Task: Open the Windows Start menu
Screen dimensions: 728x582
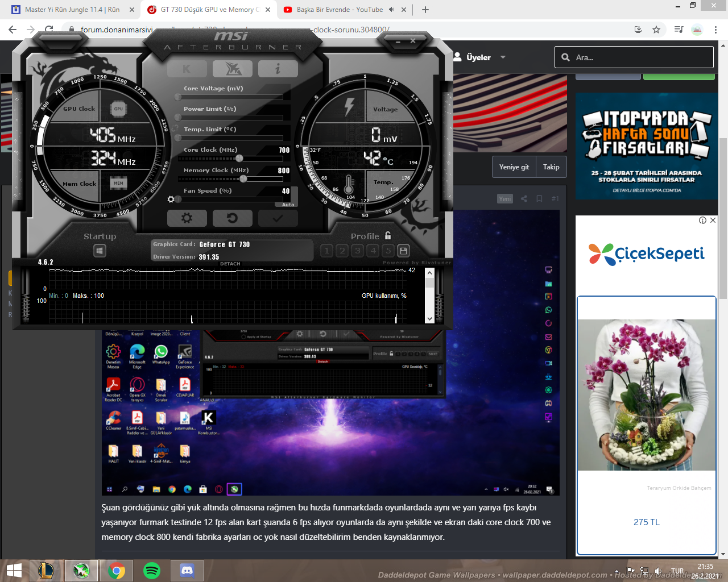Action: point(14,571)
